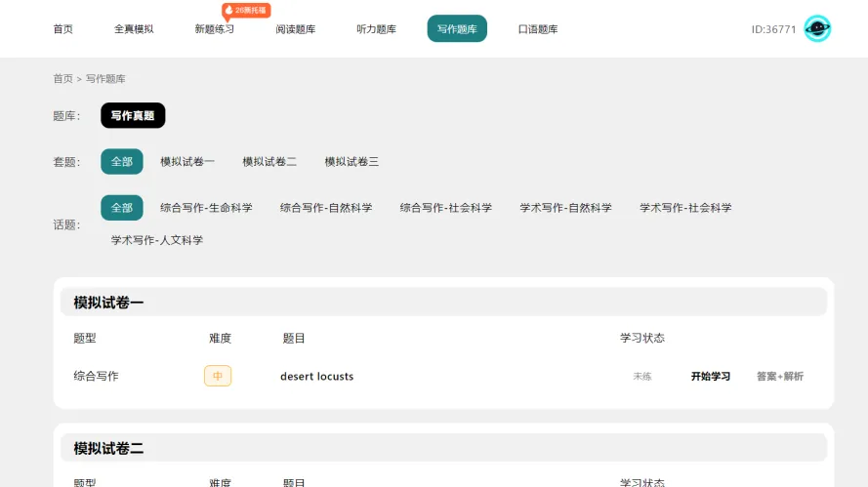Open 答案+解析 for desert locusts

click(x=780, y=377)
